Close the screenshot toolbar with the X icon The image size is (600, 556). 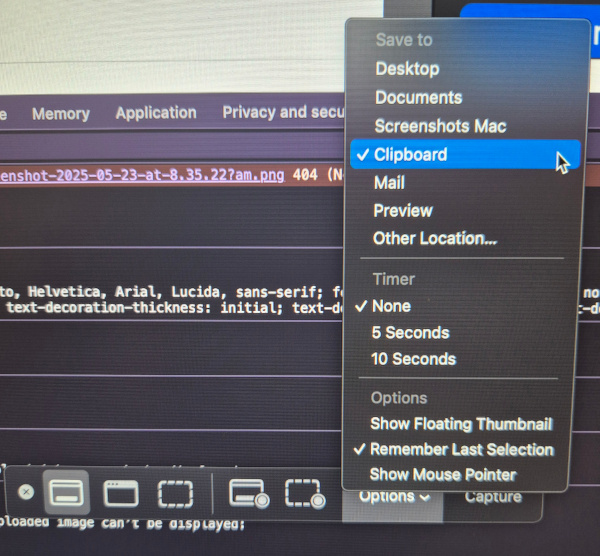[x=26, y=492]
